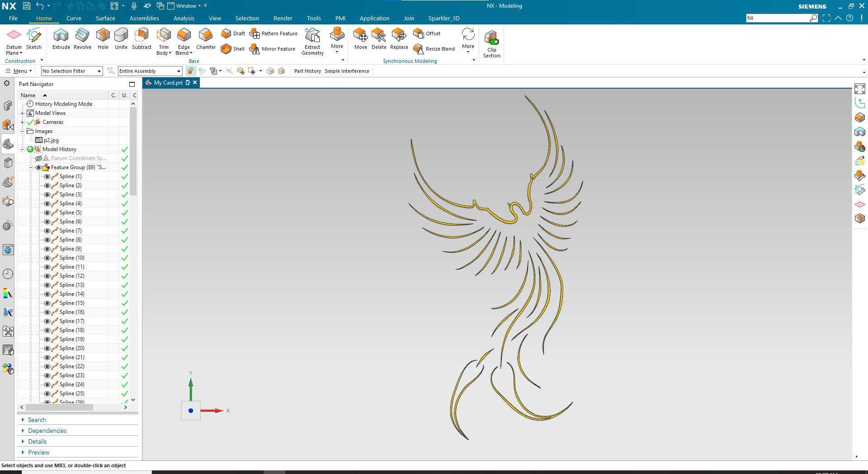Expand the Cameras node

[23, 122]
